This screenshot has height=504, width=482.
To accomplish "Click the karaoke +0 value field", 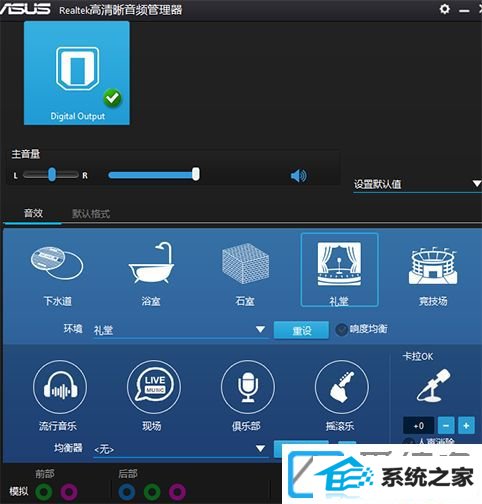I will pyautogui.click(x=419, y=426).
